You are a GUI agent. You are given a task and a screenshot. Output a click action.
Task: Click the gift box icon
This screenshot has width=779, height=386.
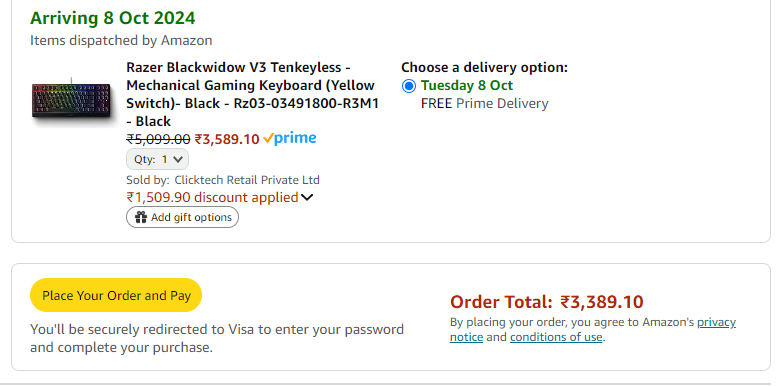tap(141, 217)
